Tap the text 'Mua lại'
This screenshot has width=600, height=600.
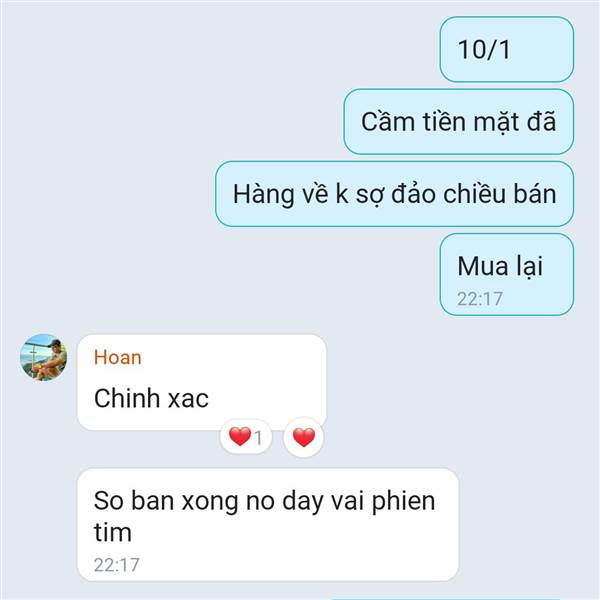(x=500, y=266)
